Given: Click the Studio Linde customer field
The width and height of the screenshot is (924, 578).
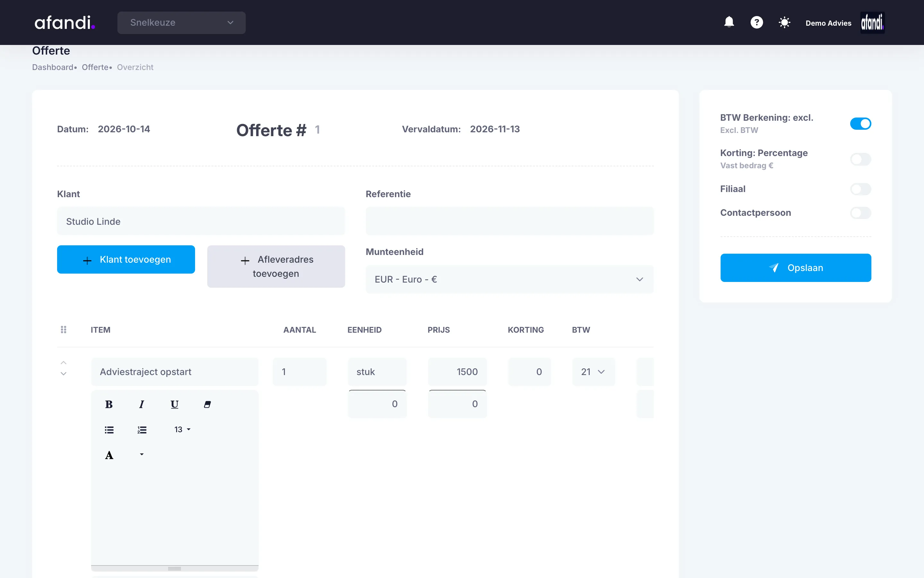Looking at the screenshot, I should [x=201, y=221].
